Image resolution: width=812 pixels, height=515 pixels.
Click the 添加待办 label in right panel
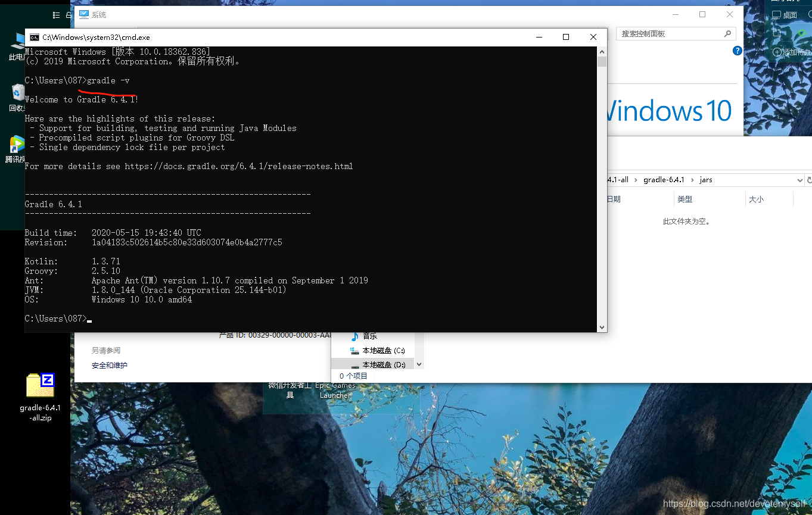click(797, 52)
